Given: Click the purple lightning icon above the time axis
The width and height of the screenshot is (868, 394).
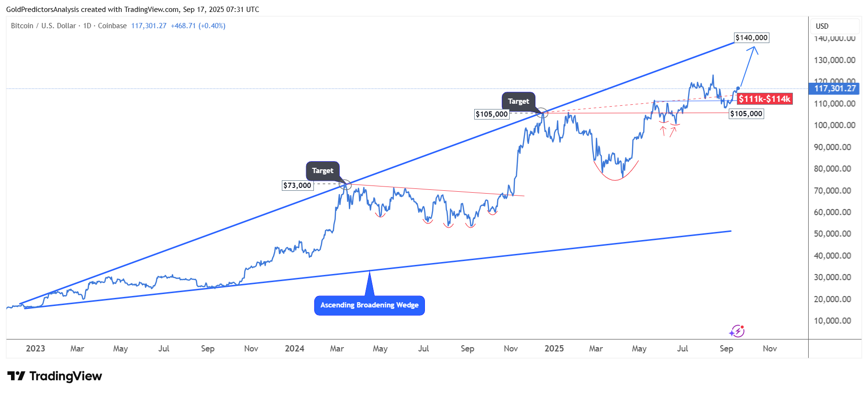Looking at the screenshot, I should pos(737,331).
